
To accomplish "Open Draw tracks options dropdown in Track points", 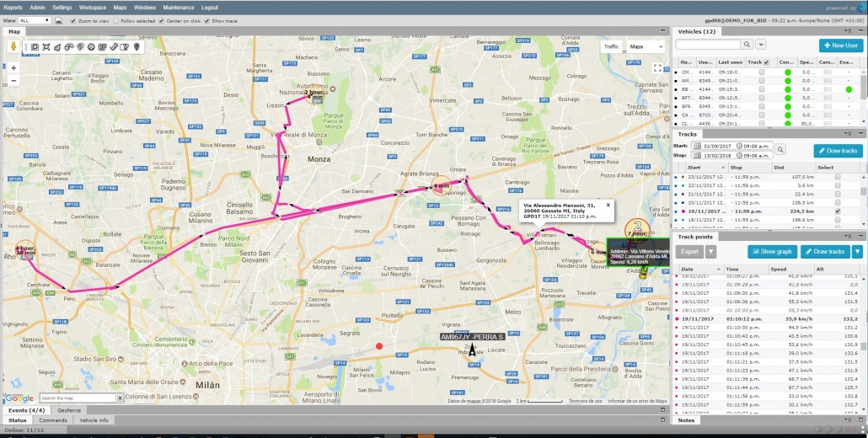I will 857,252.
